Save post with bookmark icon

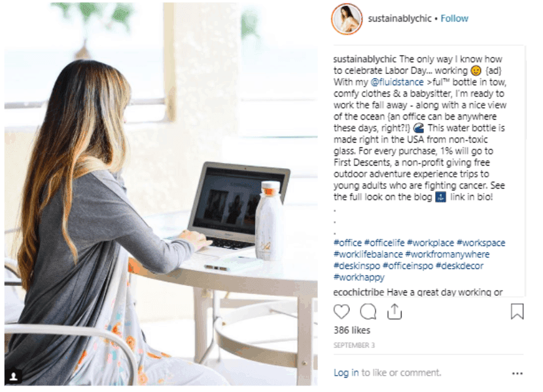(517, 311)
